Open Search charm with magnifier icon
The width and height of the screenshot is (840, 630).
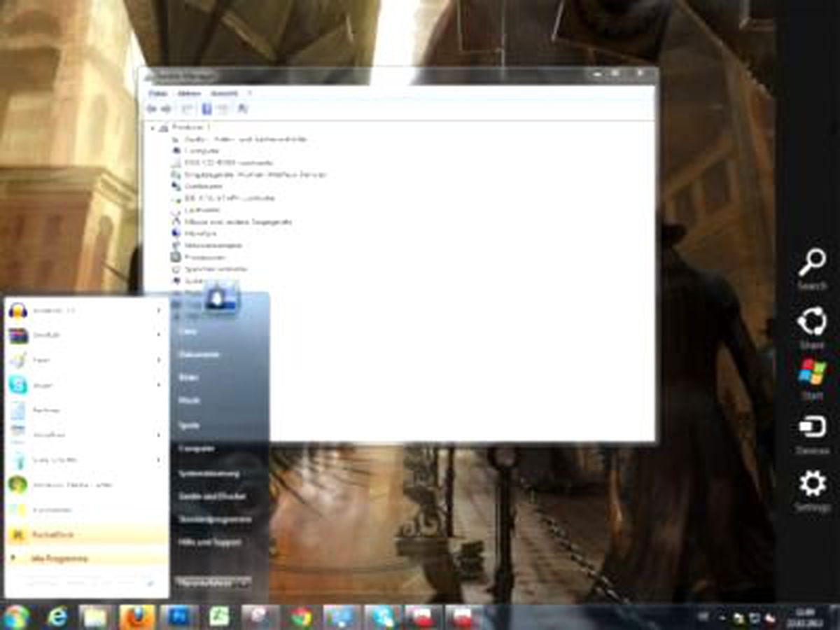point(812,269)
